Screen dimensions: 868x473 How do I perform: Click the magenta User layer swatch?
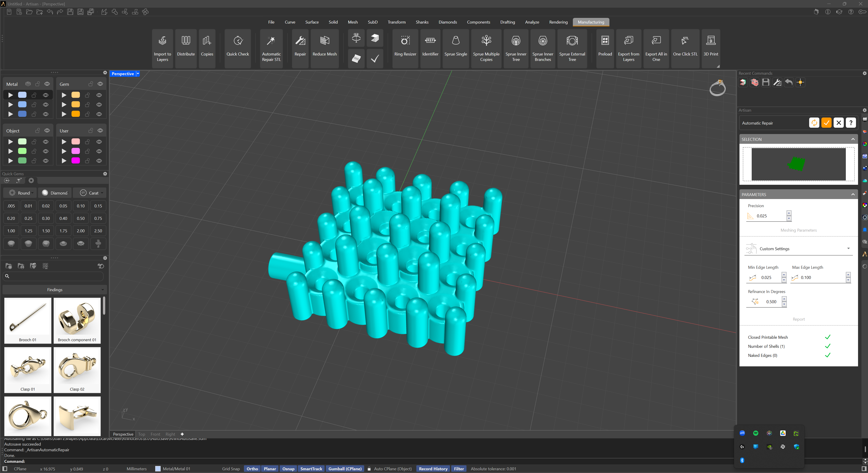point(76,161)
